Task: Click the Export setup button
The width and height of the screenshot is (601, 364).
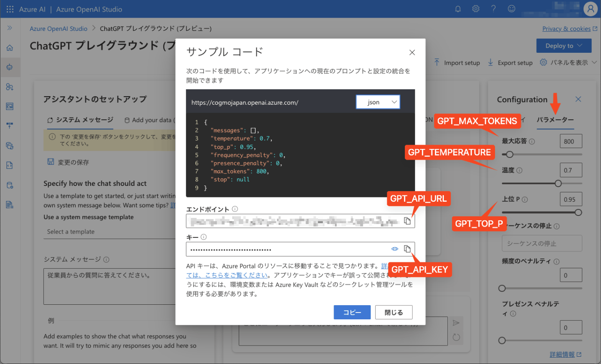Action: tap(510, 63)
